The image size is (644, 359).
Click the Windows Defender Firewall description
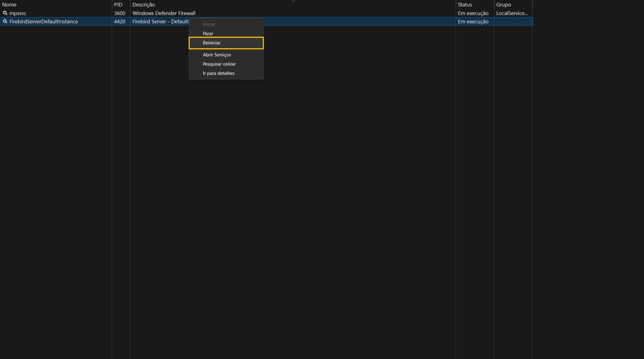point(164,13)
